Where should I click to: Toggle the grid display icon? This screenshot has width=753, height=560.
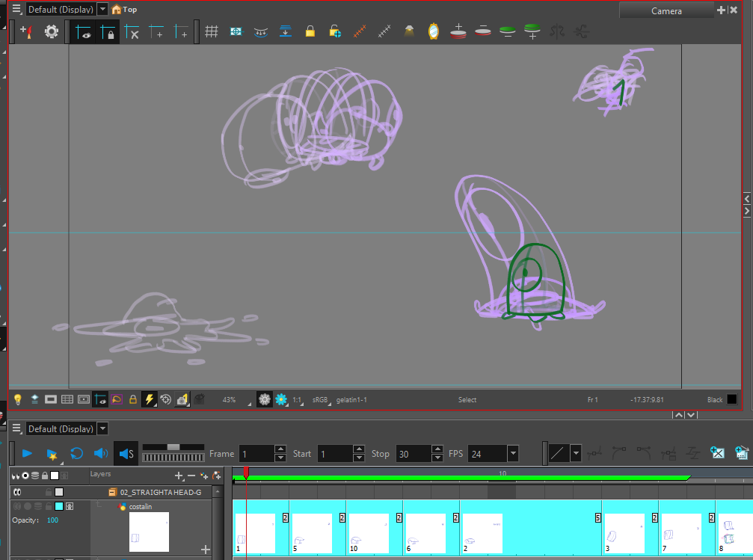(212, 31)
